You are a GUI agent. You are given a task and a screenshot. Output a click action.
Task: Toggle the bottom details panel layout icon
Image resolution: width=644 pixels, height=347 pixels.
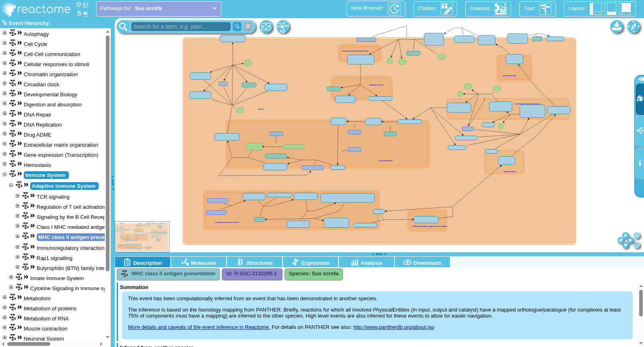(610, 8)
